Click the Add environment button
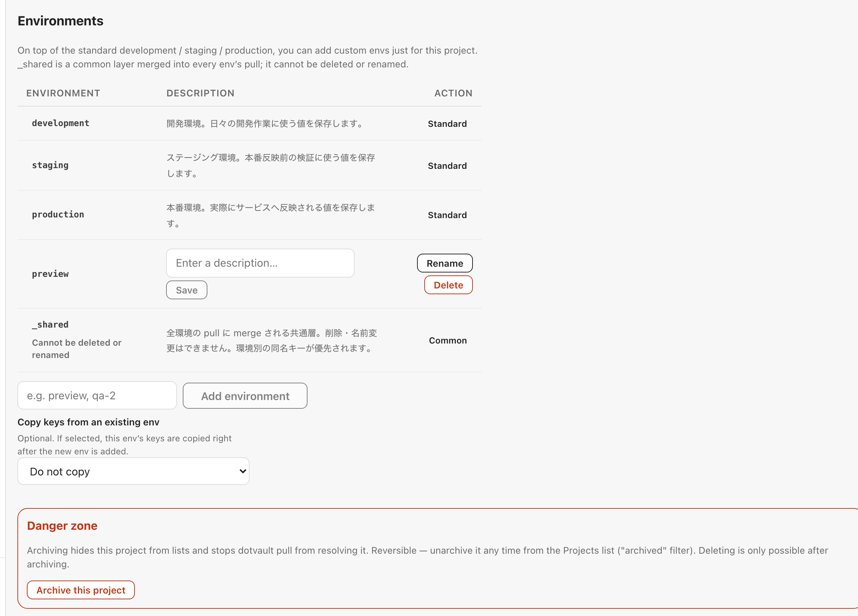The height and width of the screenshot is (616, 858). click(245, 396)
